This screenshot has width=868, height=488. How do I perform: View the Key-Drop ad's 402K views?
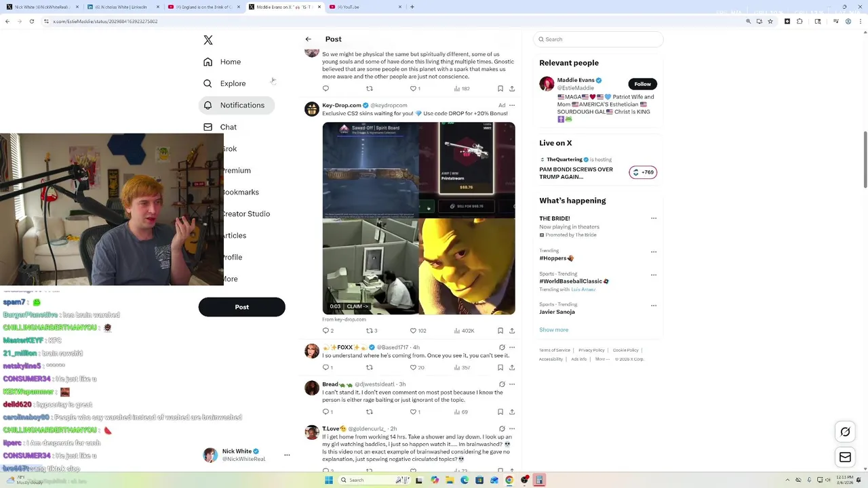463,331
